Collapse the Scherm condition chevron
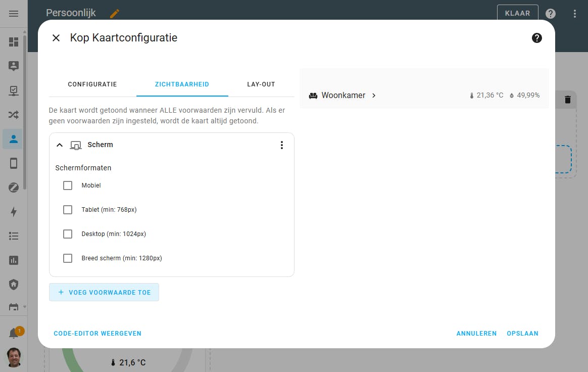This screenshot has width=588, height=372. click(59, 145)
